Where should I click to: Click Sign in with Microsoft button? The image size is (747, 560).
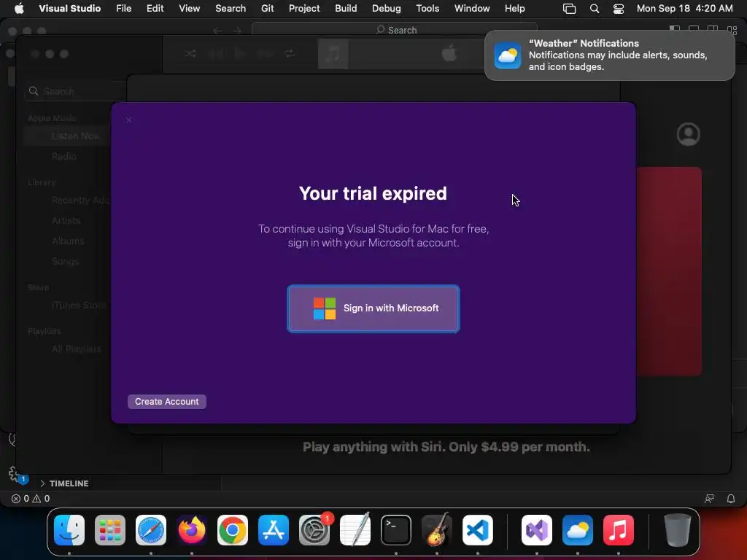[373, 308]
